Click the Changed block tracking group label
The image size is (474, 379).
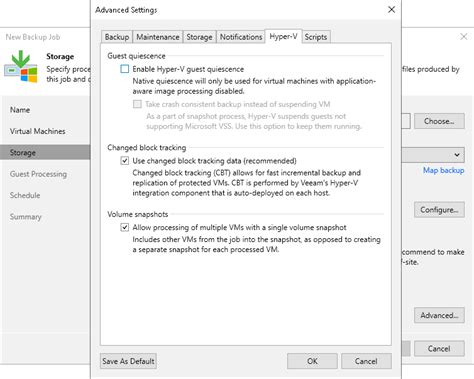coord(147,148)
